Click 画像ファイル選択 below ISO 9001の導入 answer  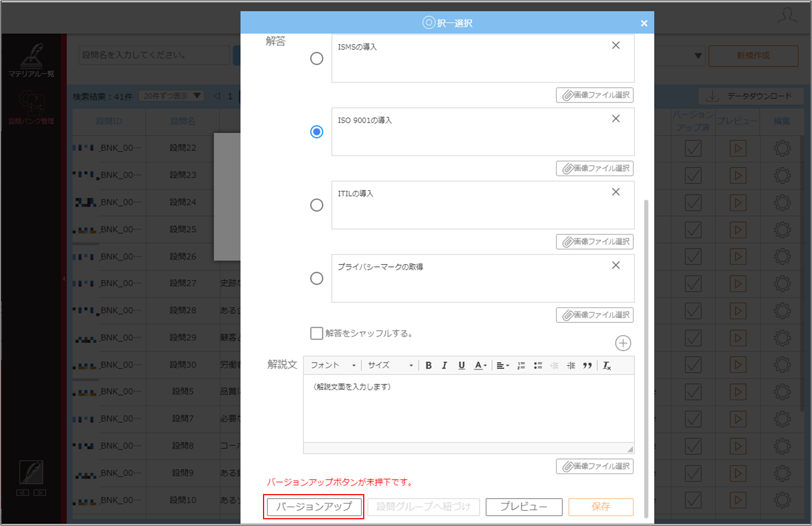point(595,168)
